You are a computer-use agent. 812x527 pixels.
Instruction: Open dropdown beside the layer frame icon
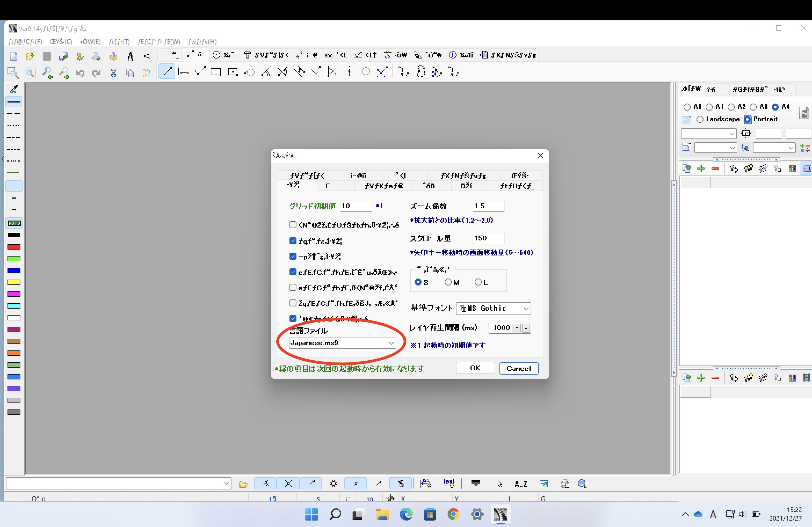point(715,148)
